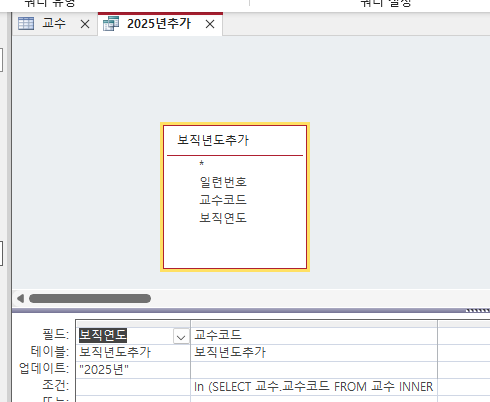Click the horizontal scrollbar thumb
The width and height of the screenshot is (490, 402).
(x=90, y=298)
